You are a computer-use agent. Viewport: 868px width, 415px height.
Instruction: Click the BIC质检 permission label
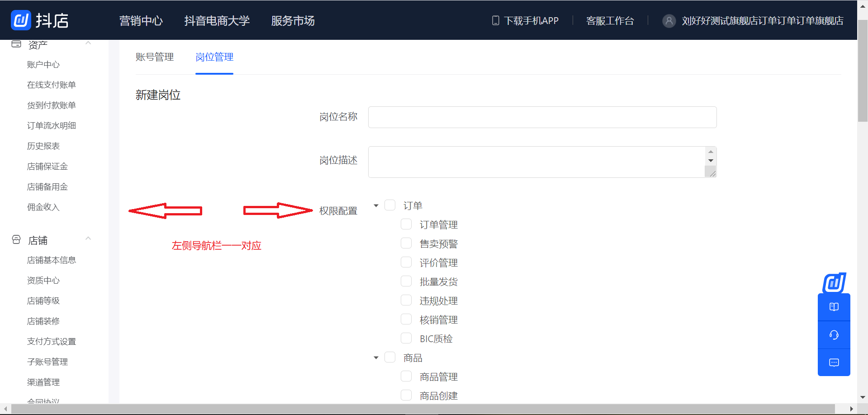point(436,339)
